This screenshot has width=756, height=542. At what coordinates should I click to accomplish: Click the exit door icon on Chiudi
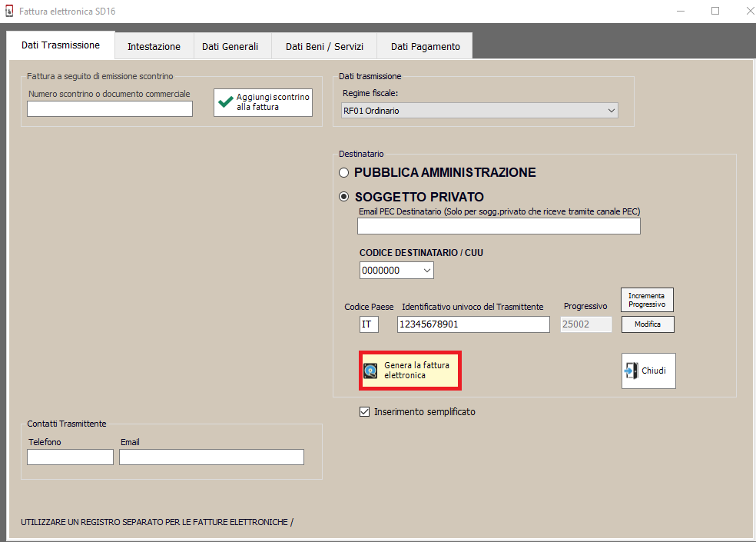[x=632, y=371]
